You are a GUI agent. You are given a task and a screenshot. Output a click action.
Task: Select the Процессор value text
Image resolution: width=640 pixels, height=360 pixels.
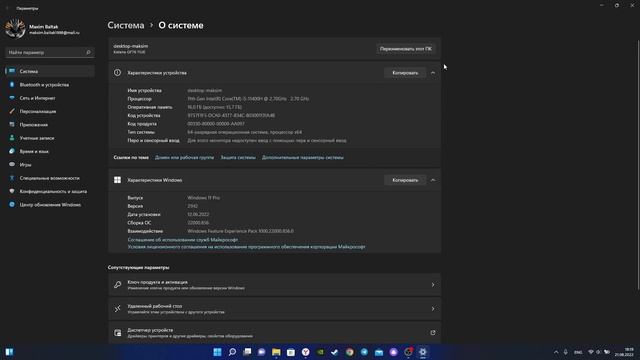pos(248,99)
